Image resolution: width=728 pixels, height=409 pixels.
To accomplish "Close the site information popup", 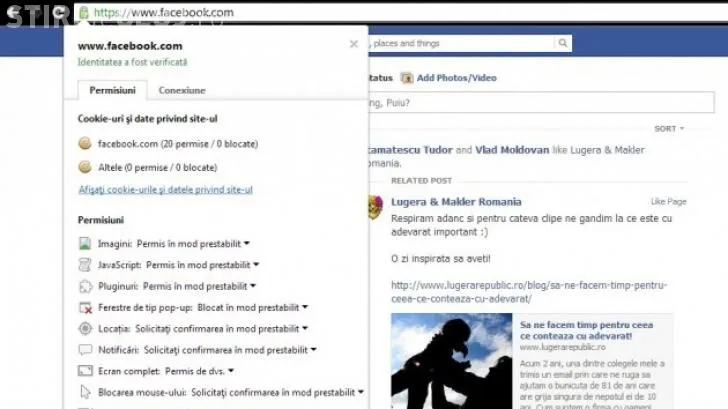I will [353, 44].
